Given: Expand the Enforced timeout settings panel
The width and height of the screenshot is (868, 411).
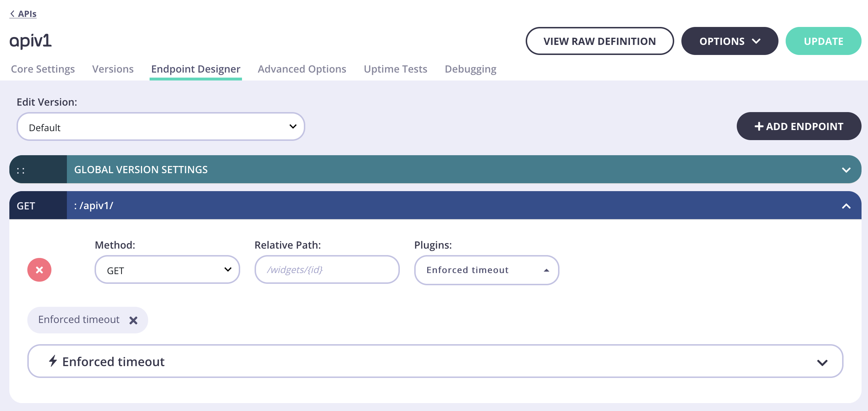Looking at the screenshot, I should [822, 362].
